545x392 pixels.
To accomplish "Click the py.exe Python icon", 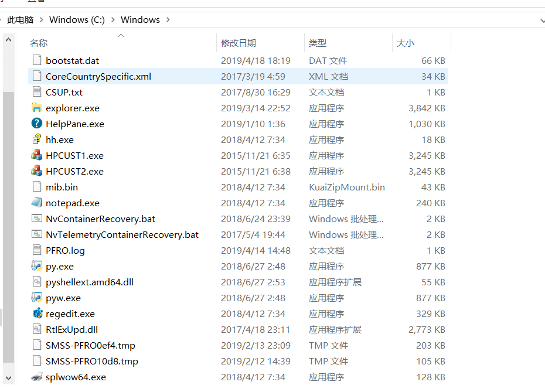I will (x=37, y=266).
